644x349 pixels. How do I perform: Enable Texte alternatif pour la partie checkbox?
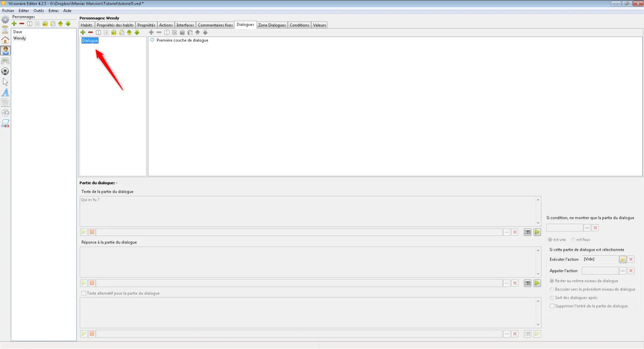[x=84, y=293]
